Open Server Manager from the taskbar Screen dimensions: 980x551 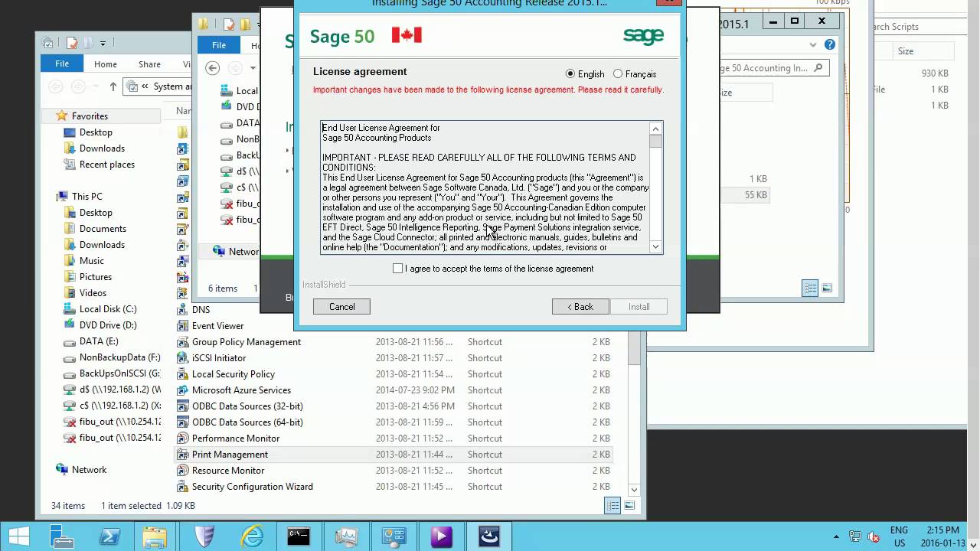click(x=61, y=536)
